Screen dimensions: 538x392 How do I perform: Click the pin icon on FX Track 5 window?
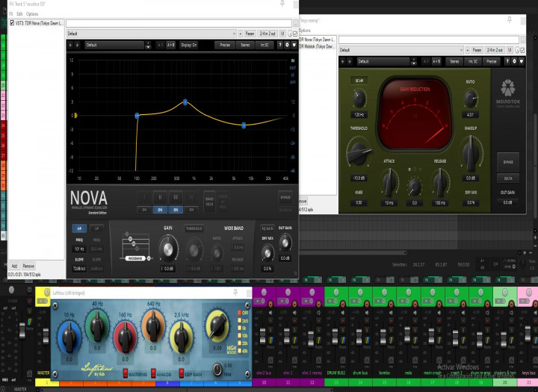[282, 4]
